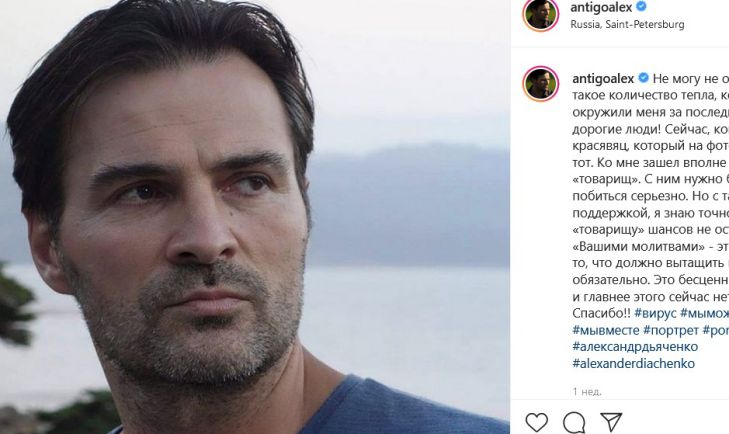Image resolution: width=729 pixels, height=434 pixels.
Task: Open the #александрдьяченко hashtag
Action: 634,346
